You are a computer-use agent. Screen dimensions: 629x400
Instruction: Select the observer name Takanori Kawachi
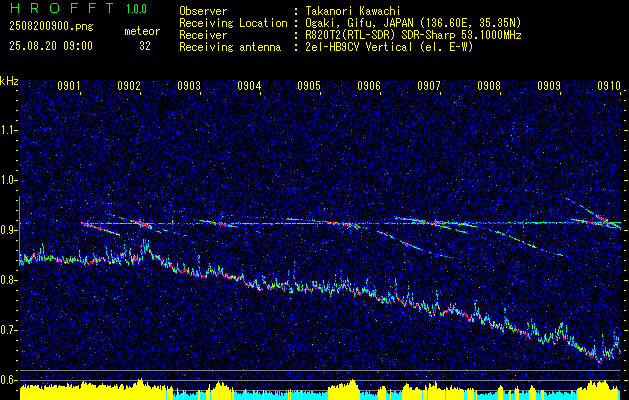click(x=352, y=11)
